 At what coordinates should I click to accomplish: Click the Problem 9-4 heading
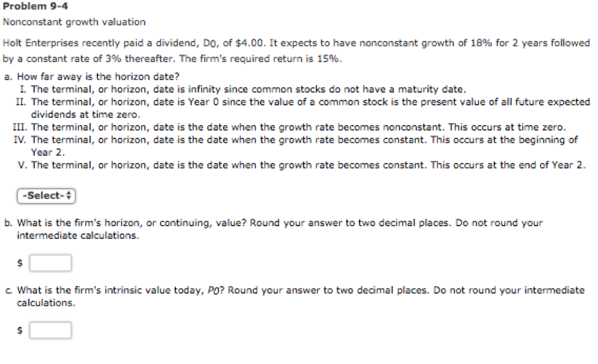(x=29, y=6)
